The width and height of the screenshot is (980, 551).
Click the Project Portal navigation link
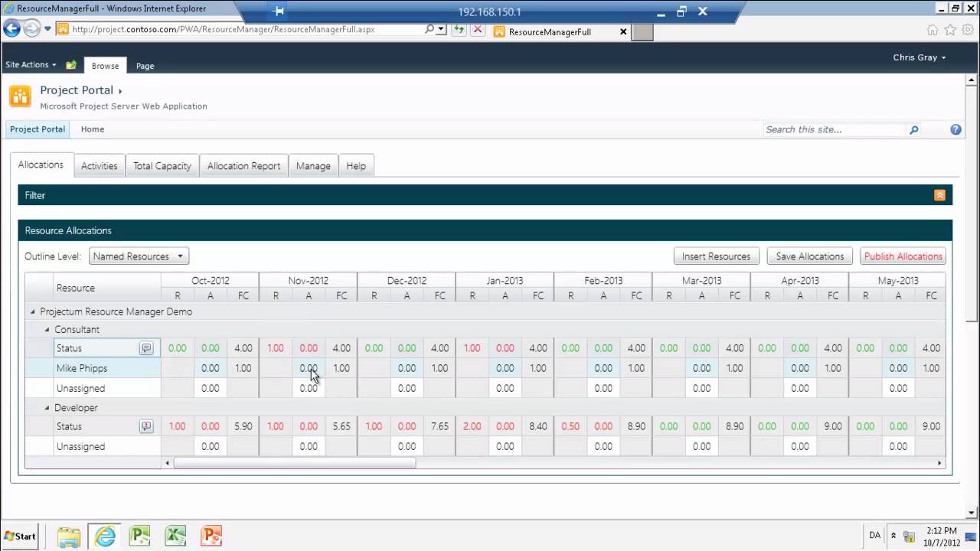coord(38,129)
